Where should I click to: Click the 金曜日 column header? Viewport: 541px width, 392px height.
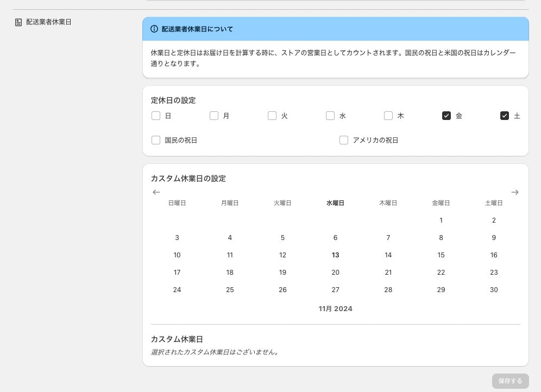click(441, 203)
